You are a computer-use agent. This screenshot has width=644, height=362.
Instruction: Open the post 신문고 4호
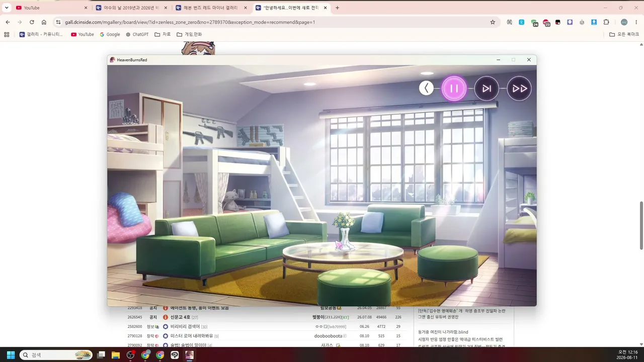tap(180, 317)
